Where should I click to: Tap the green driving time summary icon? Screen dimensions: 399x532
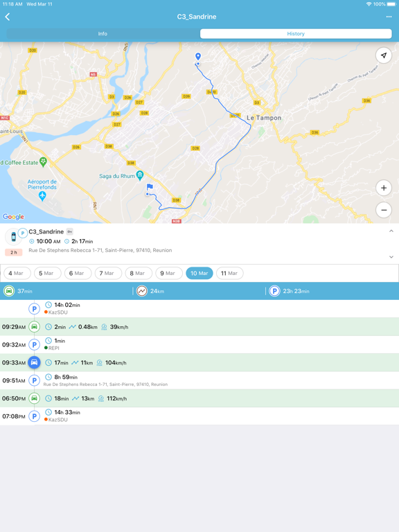click(9, 291)
